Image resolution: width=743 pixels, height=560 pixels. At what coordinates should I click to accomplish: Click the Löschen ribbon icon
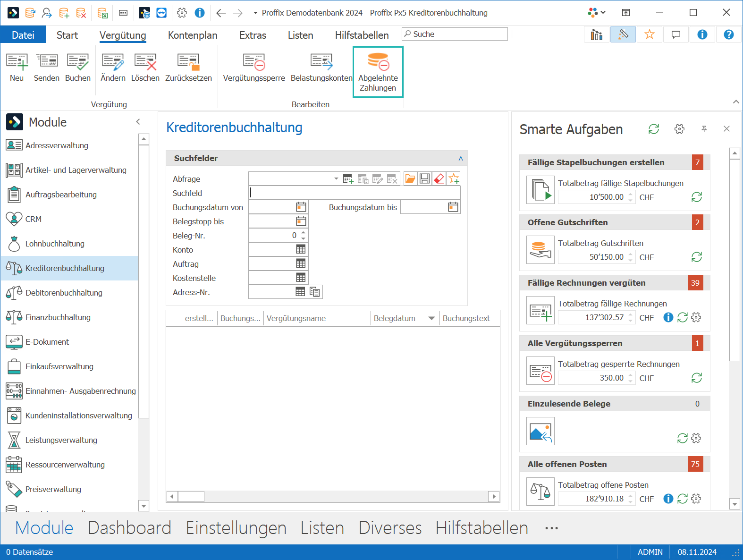tap(145, 62)
